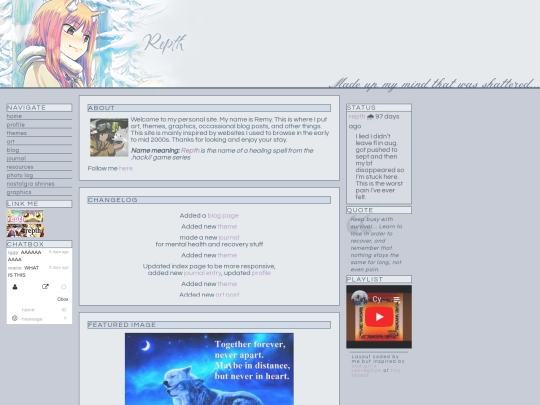The width and height of the screenshot is (540, 405).
Task: Open the 'sad girl's recreation' credit link
Action: coord(366,368)
